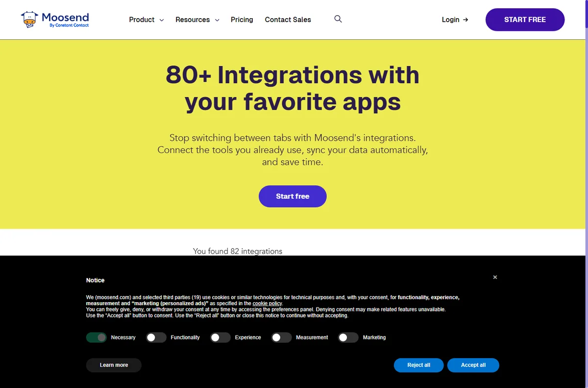Screen dimensions: 588x388
Task: Go to Contact Sales
Action: tap(288, 20)
